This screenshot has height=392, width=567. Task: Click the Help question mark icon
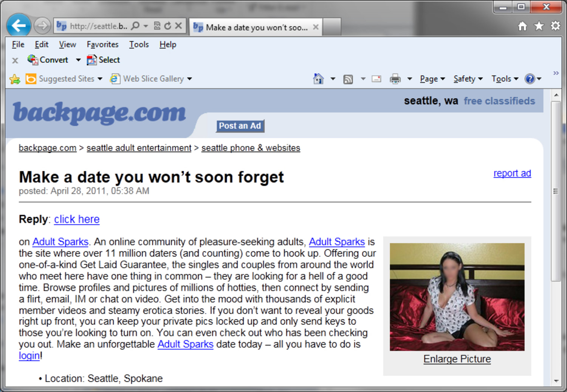(530, 79)
